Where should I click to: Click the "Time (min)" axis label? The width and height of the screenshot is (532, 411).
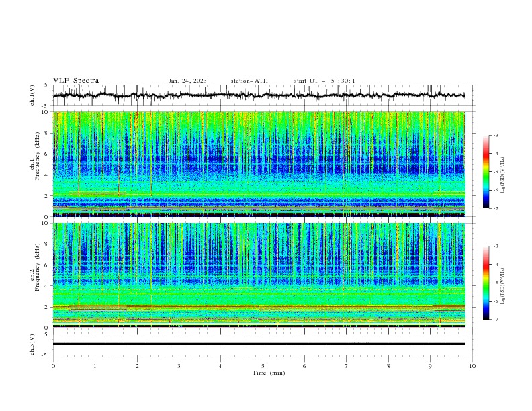(269, 373)
